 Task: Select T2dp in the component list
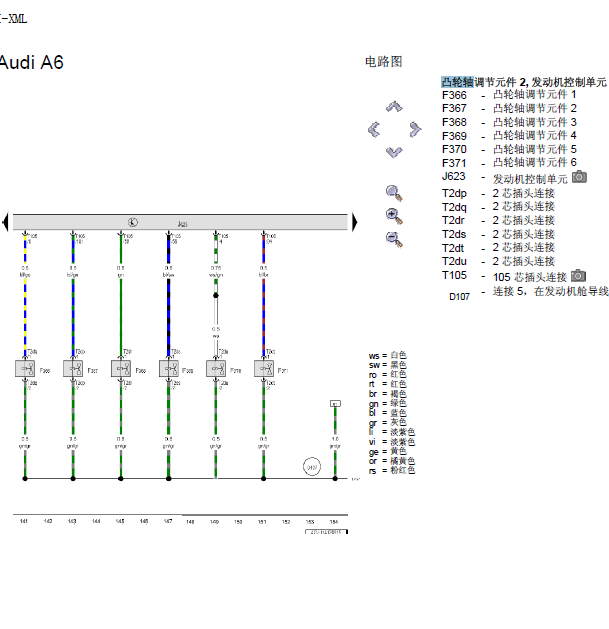pyautogui.click(x=454, y=194)
